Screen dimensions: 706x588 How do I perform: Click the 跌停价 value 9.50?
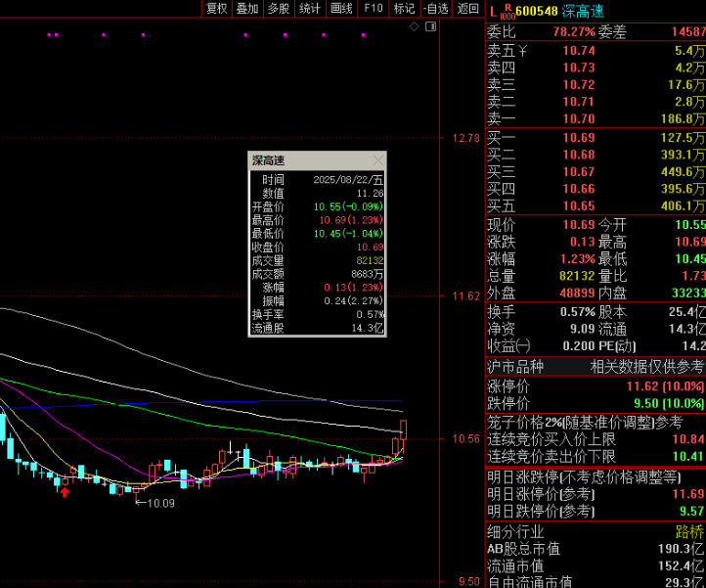click(646, 403)
